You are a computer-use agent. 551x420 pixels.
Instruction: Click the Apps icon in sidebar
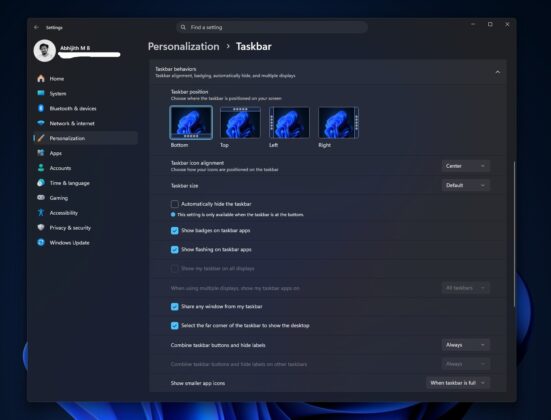tap(41, 153)
